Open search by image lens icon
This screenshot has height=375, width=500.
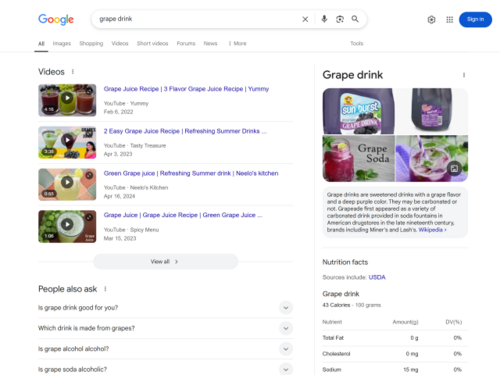pos(340,19)
